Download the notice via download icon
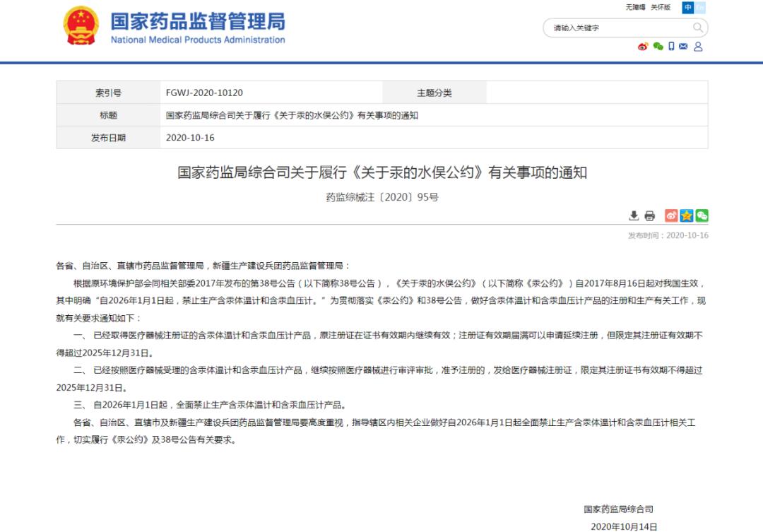Image resolution: width=763 pixels, height=532 pixels. pyautogui.click(x=634, y=215)
